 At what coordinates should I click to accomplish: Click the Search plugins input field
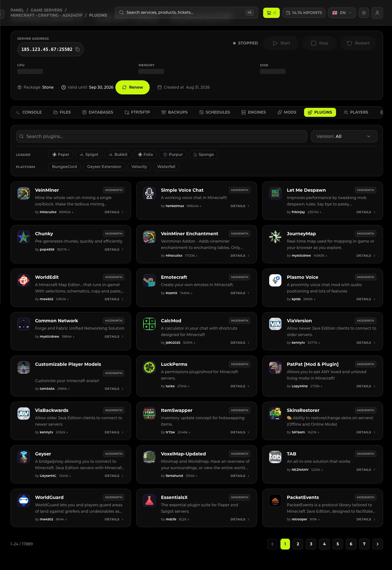(161, 136)
